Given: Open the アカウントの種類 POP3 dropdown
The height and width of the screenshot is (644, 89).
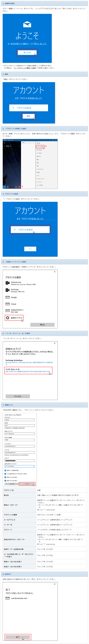Looking at the screenshot, I should click(x=20, y=440).
